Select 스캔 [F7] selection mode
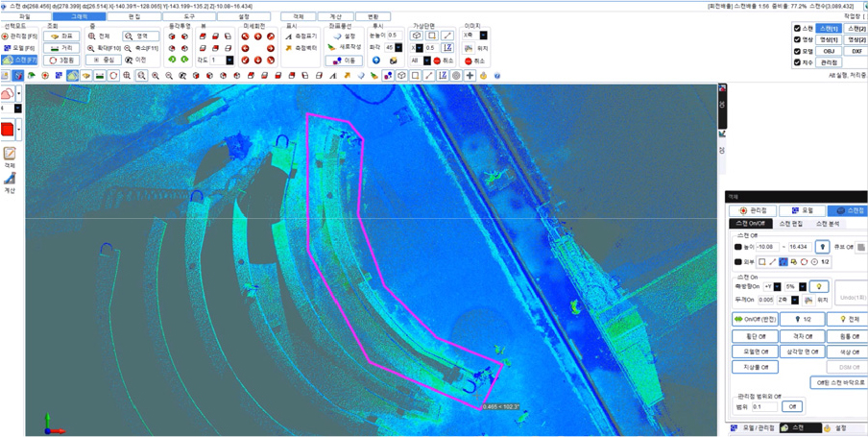The width and height of the screenshot is (868, 437). click(19, 60)
